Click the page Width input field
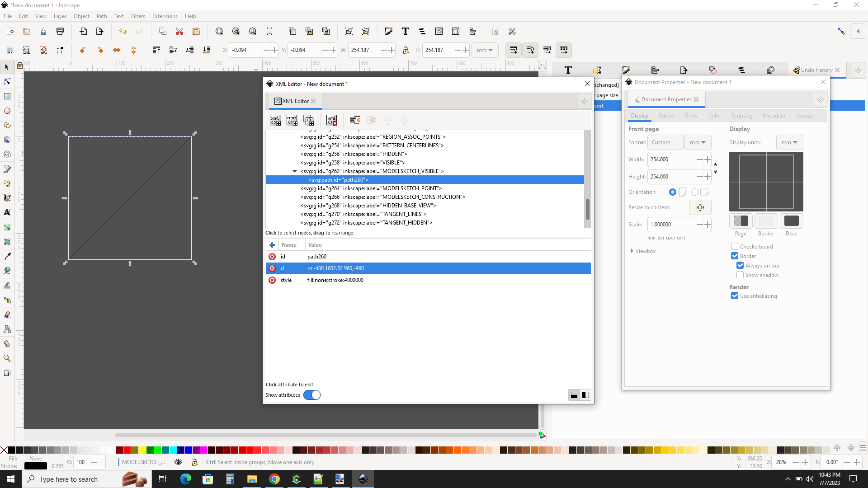This screenshot has height=488, width=868. pyautogui.click(x=671, y=160)
